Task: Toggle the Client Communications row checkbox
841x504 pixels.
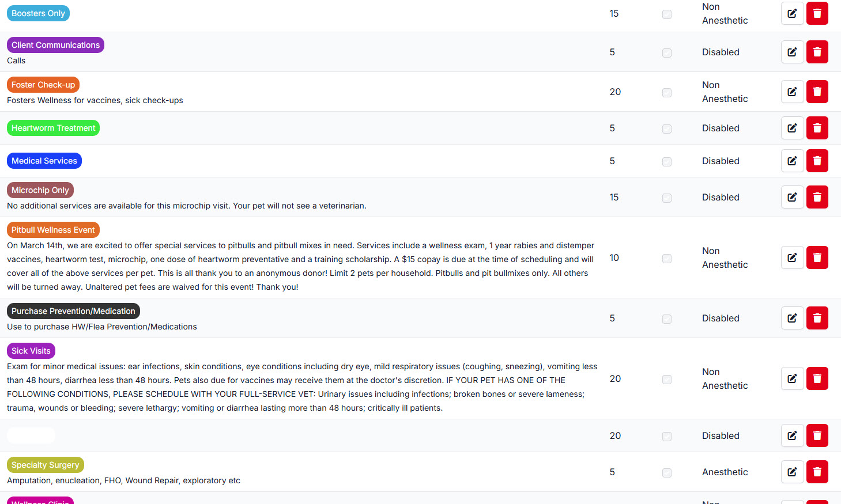Action: 667,53
